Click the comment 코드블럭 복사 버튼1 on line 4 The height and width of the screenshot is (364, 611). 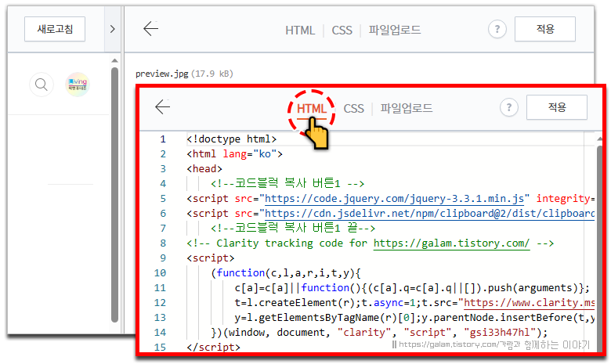pyautogui.click(x=287, y=183)
